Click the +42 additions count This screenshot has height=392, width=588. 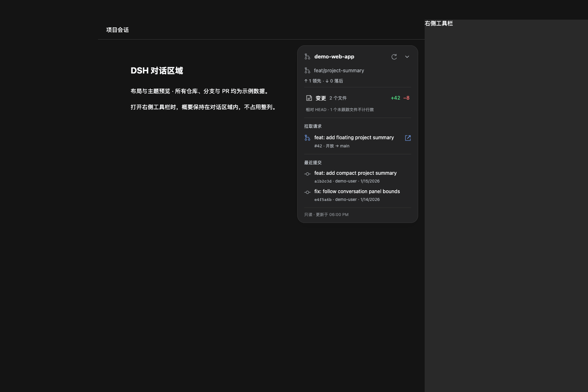coord(395,98)
